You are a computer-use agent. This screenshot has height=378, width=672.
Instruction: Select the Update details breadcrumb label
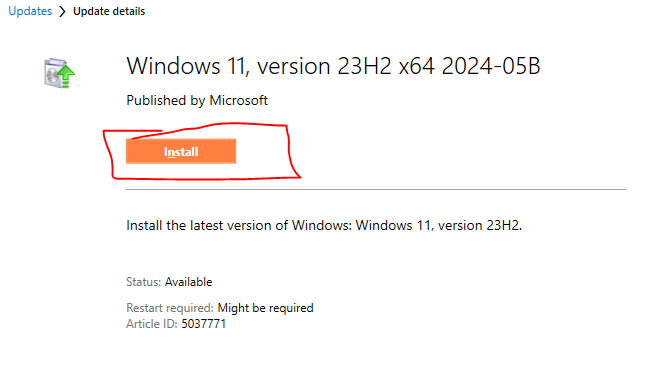click(x=109, y=11)
